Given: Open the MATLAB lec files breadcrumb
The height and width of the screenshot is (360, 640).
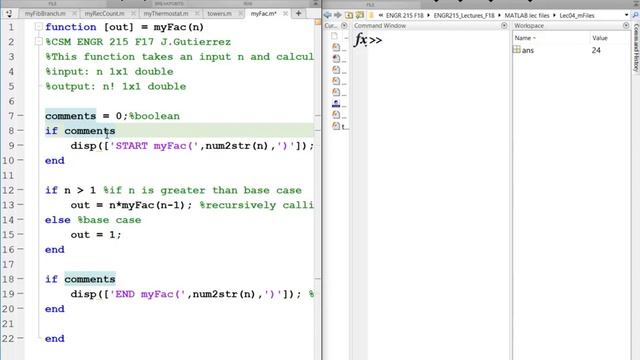Looking at the screenshot, I should (x=527, y=15).
